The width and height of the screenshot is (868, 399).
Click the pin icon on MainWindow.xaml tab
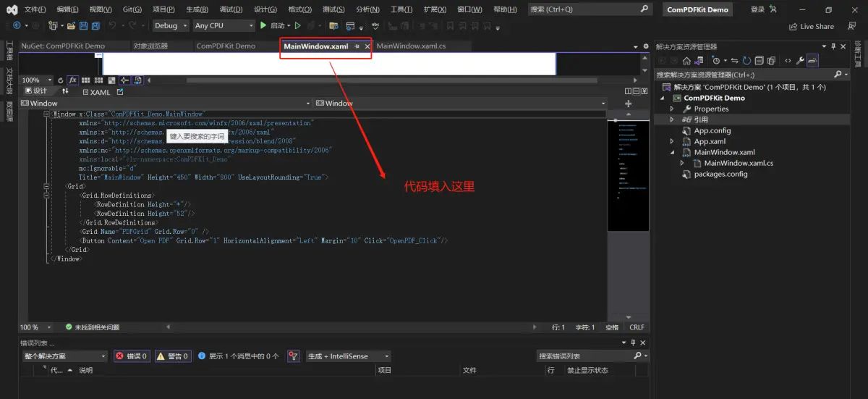tap(357, 46)
